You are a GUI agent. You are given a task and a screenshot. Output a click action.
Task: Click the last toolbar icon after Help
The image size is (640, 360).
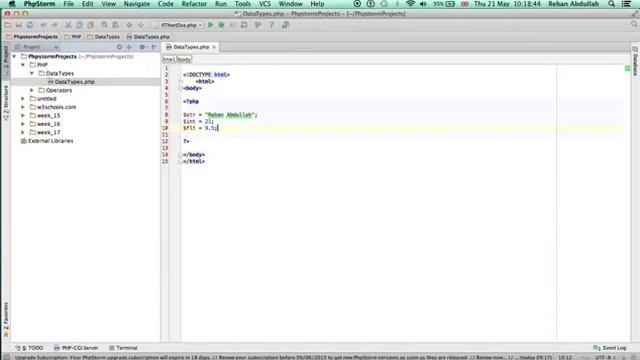pos(285,25)
